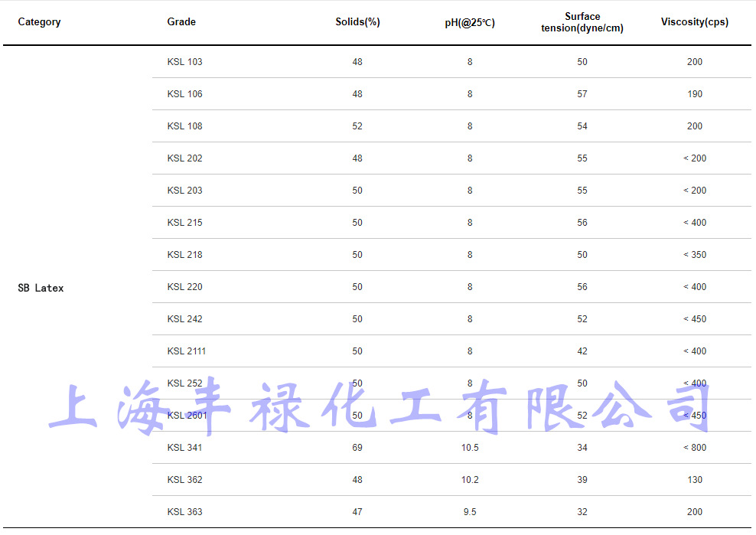Select the Grade column header

(x=181, y=22)
